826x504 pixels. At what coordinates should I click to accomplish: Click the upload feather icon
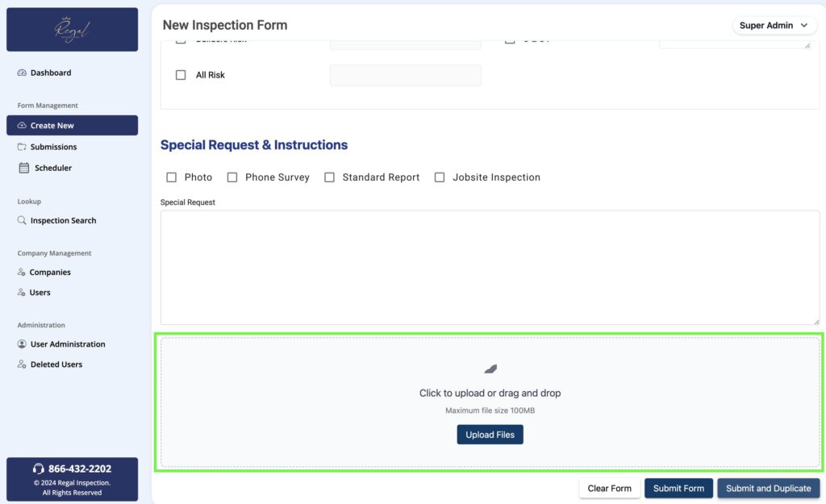pyautogui.click(x=490, y=369)
